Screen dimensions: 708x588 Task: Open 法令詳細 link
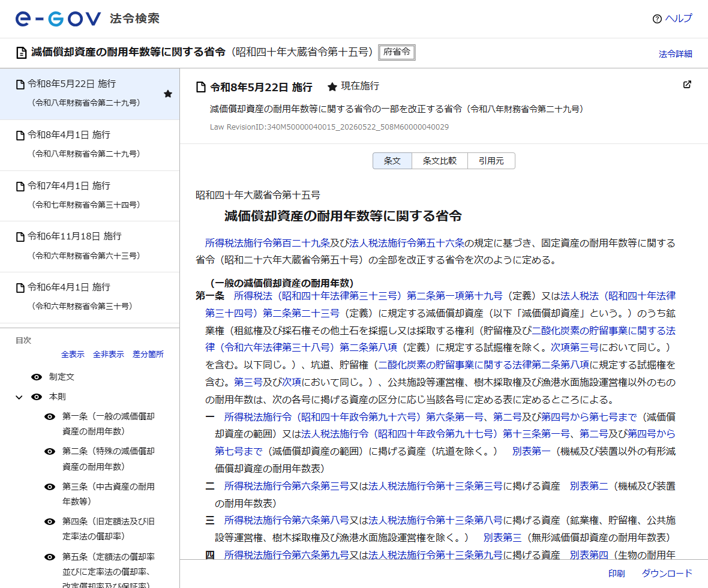[x=675, y=54]
